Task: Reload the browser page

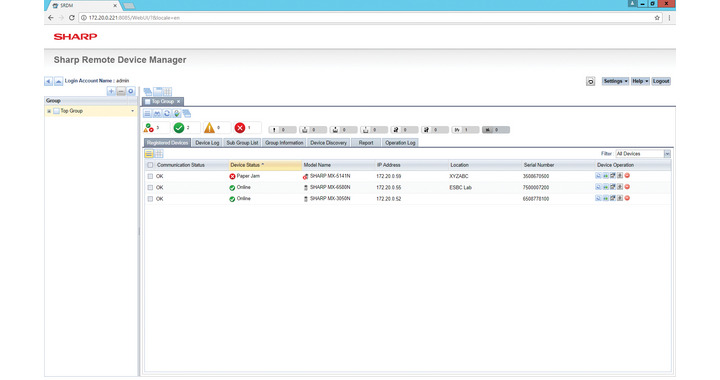Action: coord(72,18)
